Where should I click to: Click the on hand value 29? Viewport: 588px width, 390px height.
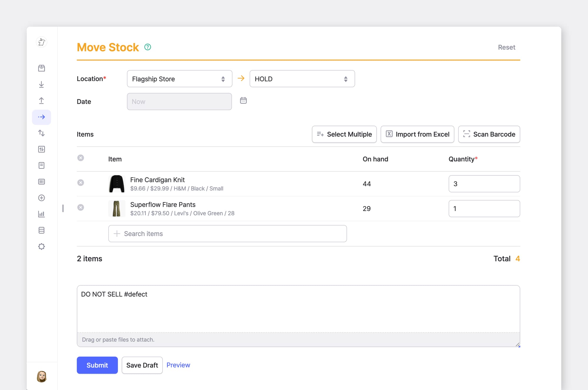367,209
